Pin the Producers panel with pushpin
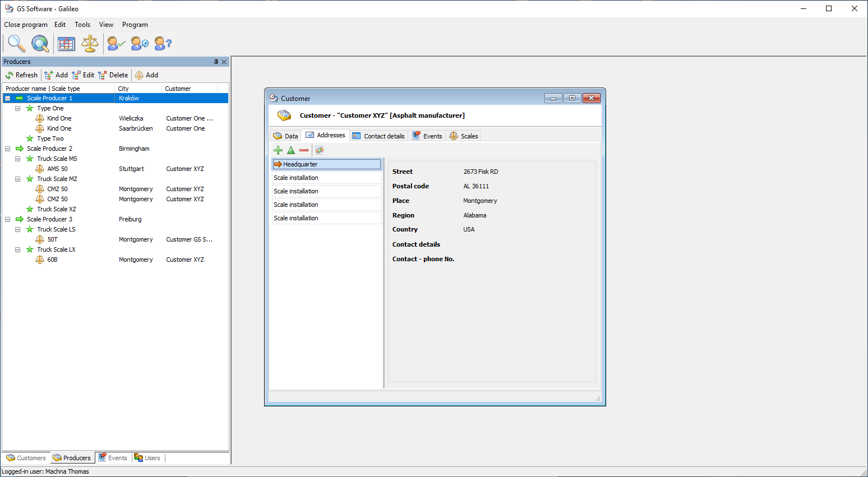The height and width of the screenshot is (477, 868). pyautogui.click(x=216, y=62)
